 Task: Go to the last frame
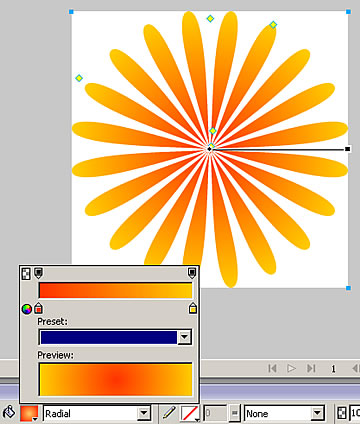tap(311, 368)
